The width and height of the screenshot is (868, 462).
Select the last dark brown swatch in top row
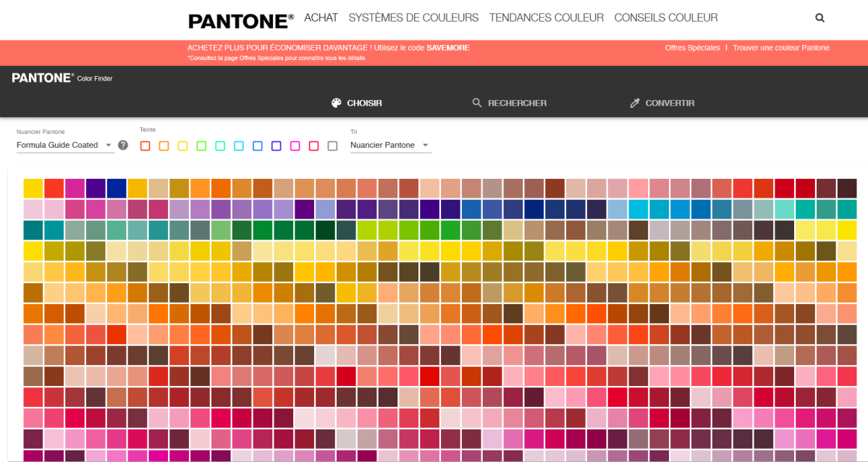[847, 188]
